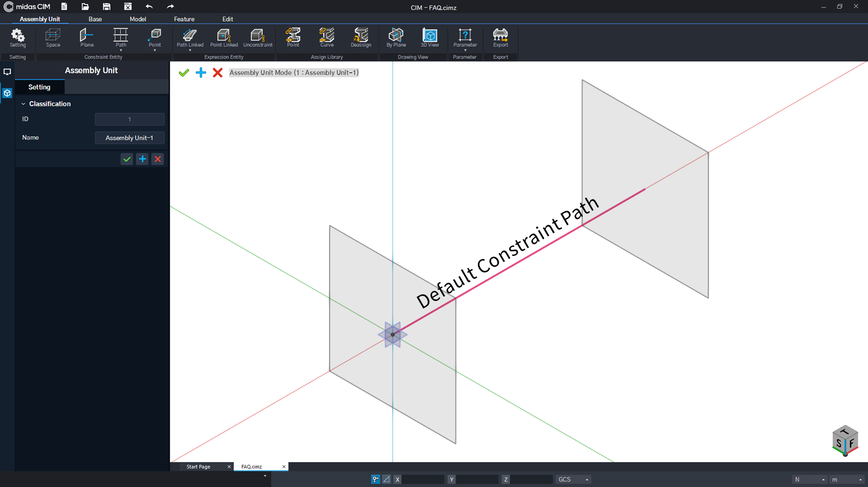Click Assign Library Point icon

click(293, 38)
